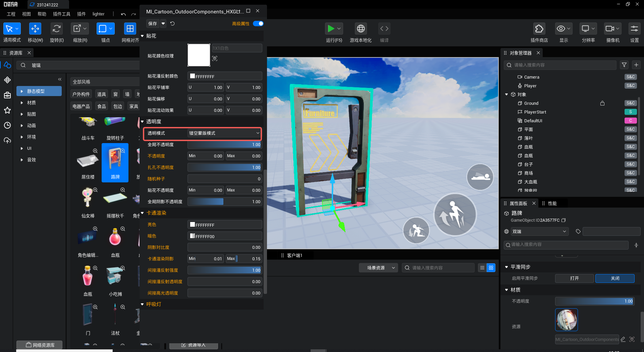Filter assets by 电器产品 tag
The height and width of the screenshot is (352, 644).
[81, 106]
